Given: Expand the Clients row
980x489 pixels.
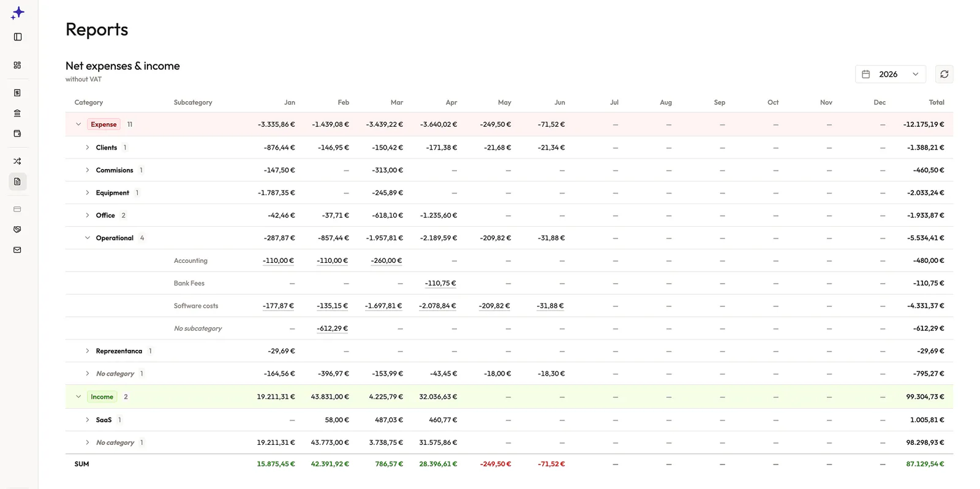Looking at the screenshot, I should coord(88,148).
